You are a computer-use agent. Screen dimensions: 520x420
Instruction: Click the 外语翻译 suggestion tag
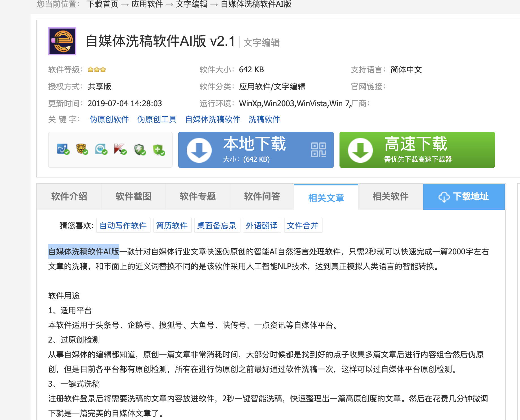[262, 225]
